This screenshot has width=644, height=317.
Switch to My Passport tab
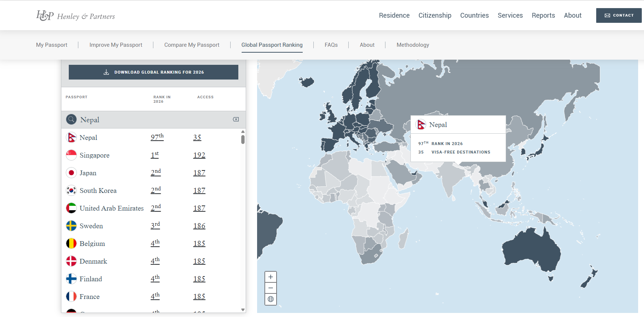[x=51, y=45]
